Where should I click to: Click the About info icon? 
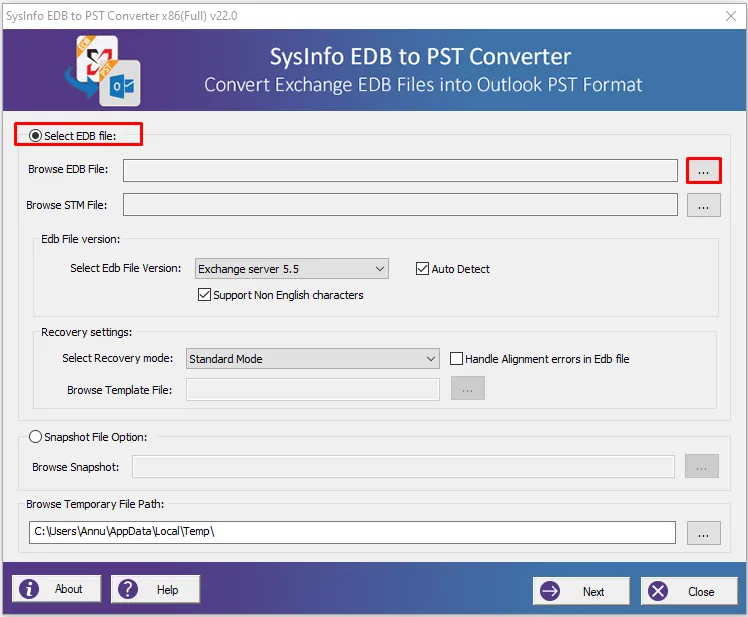[29, 589]
